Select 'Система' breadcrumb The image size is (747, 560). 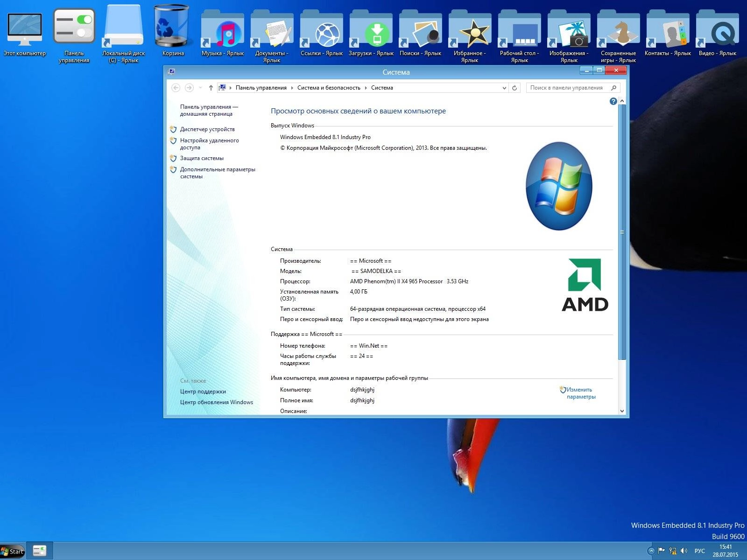click(x=382, y=88)
